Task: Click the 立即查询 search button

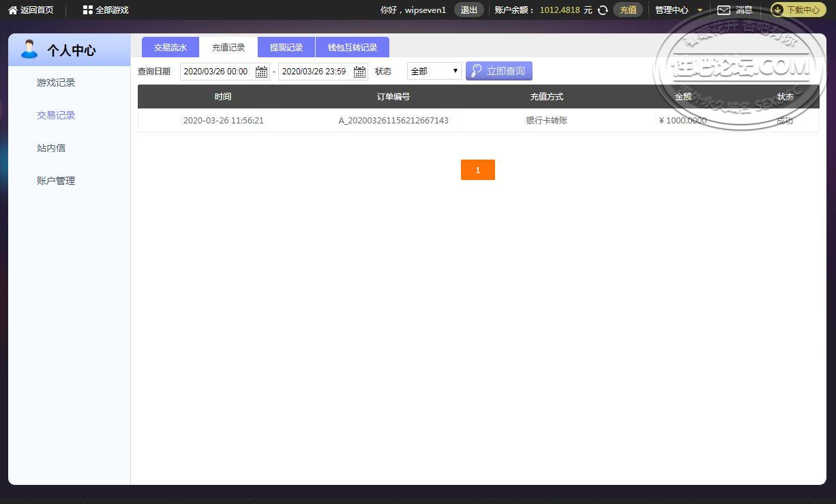Action: pyautogui.click(x=499, y=71)
